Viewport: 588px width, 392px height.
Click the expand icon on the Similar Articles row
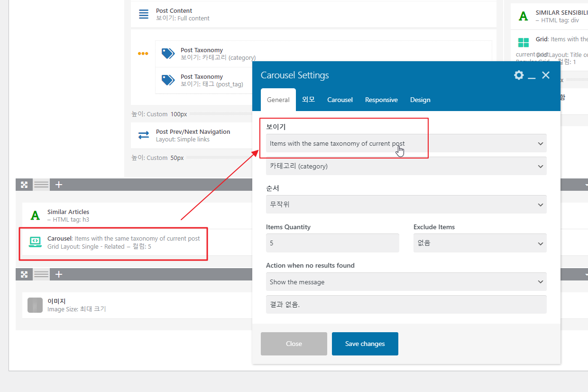point(24,185)
